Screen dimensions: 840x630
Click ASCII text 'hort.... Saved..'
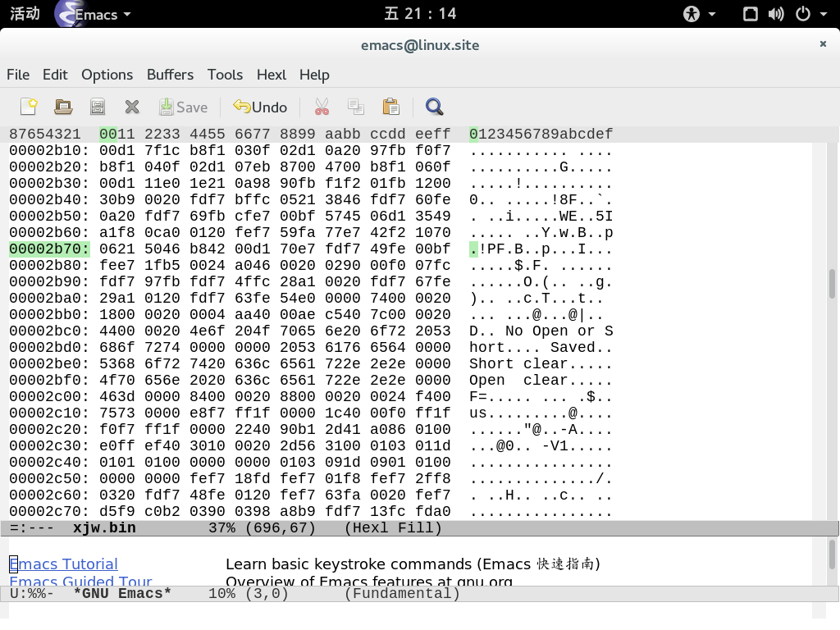541,348
